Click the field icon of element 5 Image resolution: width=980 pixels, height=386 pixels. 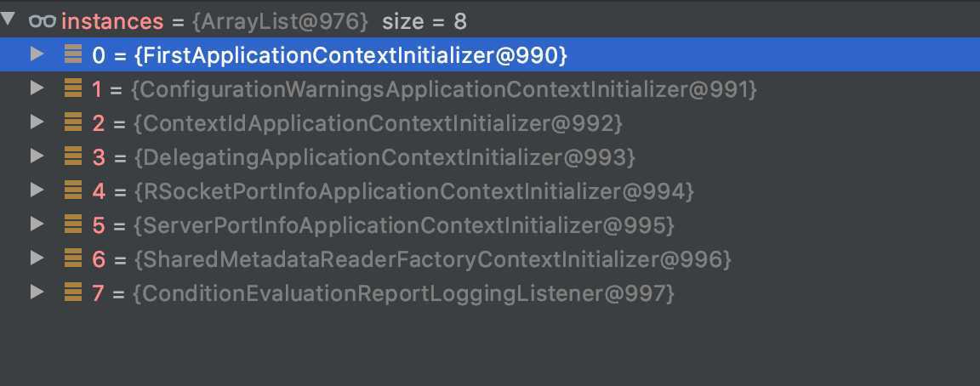point(73,224)
